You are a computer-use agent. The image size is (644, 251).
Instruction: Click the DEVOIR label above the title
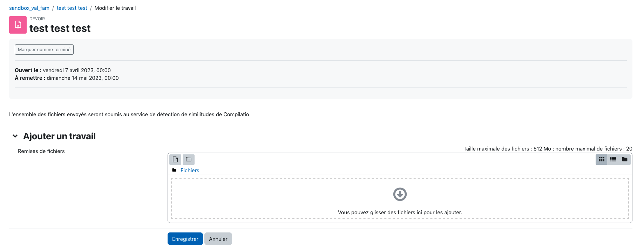37,19
